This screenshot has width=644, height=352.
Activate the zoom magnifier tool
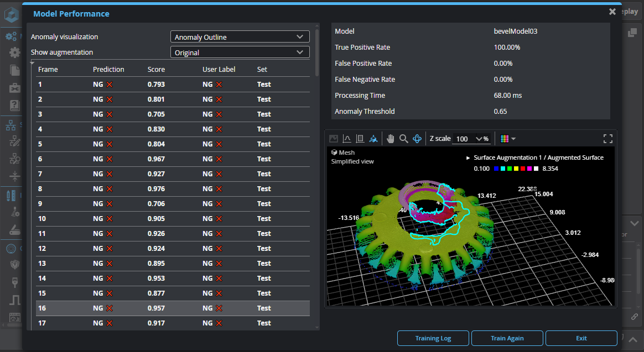[x=404, y=139]
